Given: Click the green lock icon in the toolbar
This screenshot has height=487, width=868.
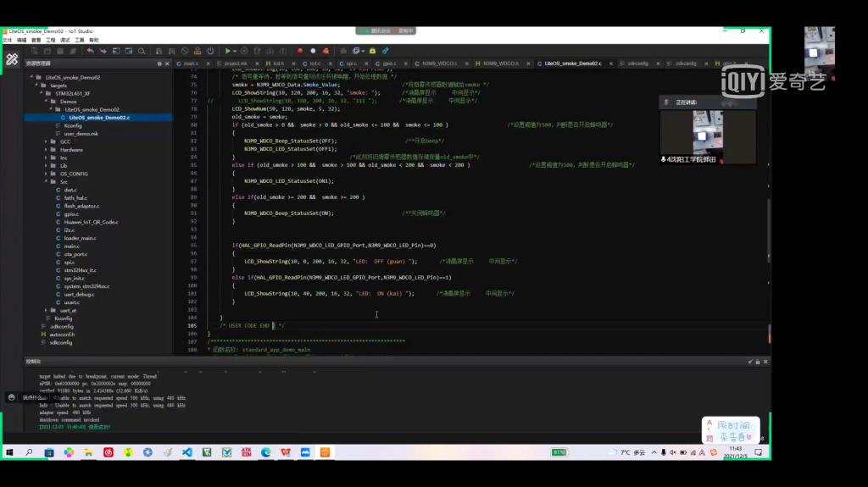Looking at the screenshot, I should point(373,51).
